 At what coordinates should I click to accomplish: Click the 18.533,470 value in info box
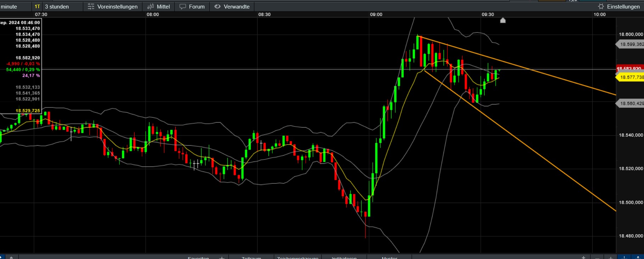point(28,29)
